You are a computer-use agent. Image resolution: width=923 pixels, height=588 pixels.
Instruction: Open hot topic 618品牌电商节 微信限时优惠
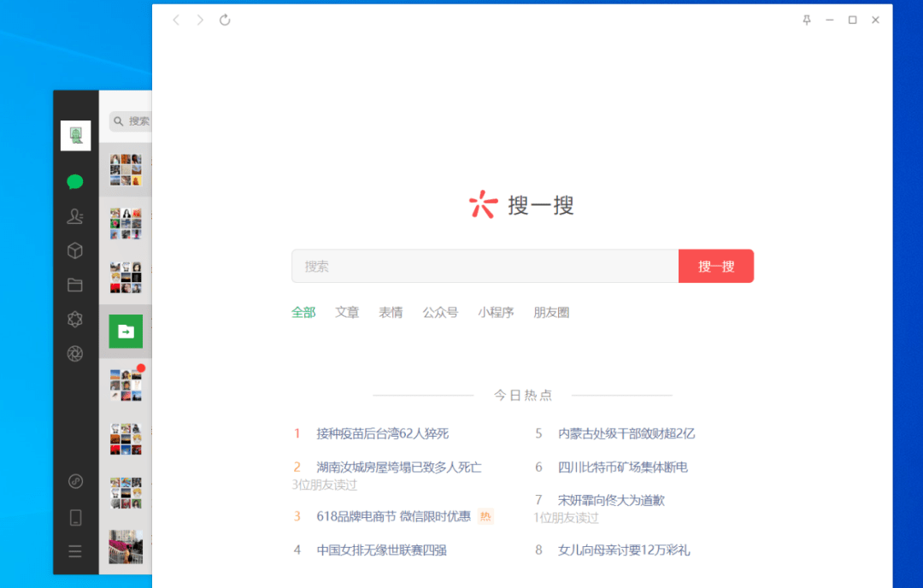point(393,516)
